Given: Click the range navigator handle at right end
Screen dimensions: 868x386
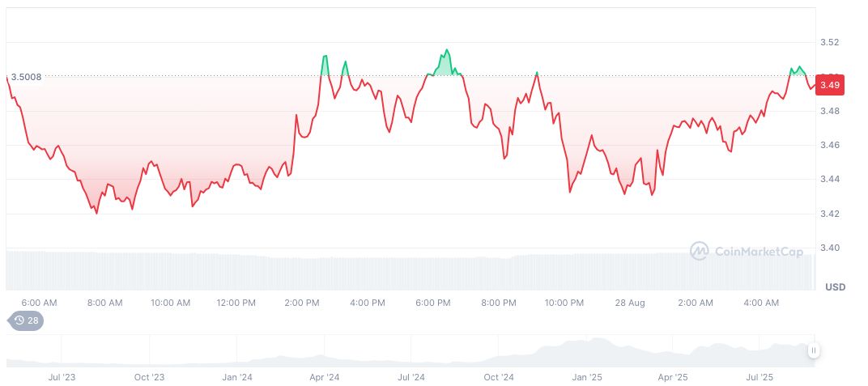Looking at the screenshot, I should [x=813, y=350].
